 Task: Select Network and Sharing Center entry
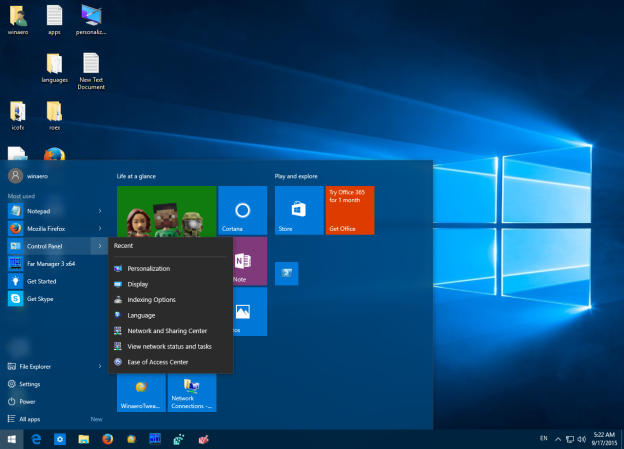point(170,331)
